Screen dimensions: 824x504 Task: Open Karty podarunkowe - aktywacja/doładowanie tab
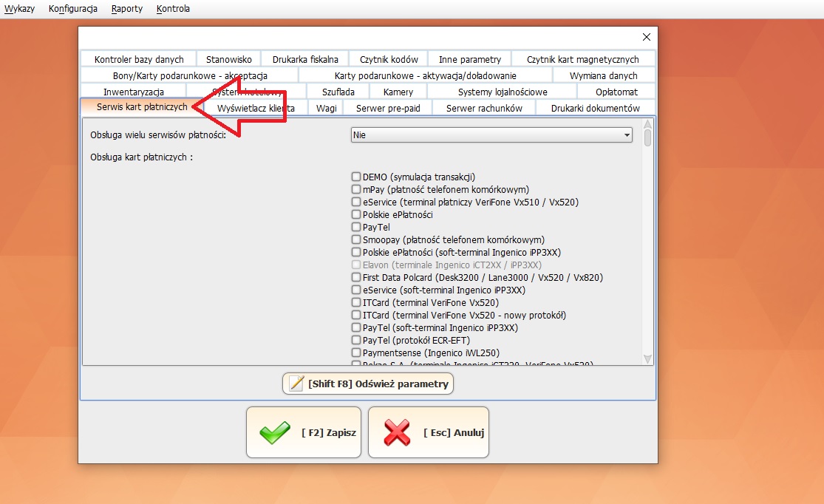click(425, 75)
